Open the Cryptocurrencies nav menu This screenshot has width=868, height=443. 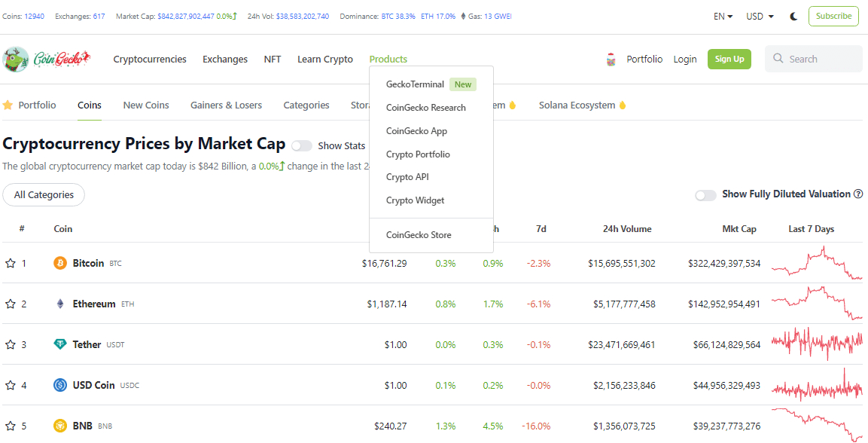click(150, 60)
